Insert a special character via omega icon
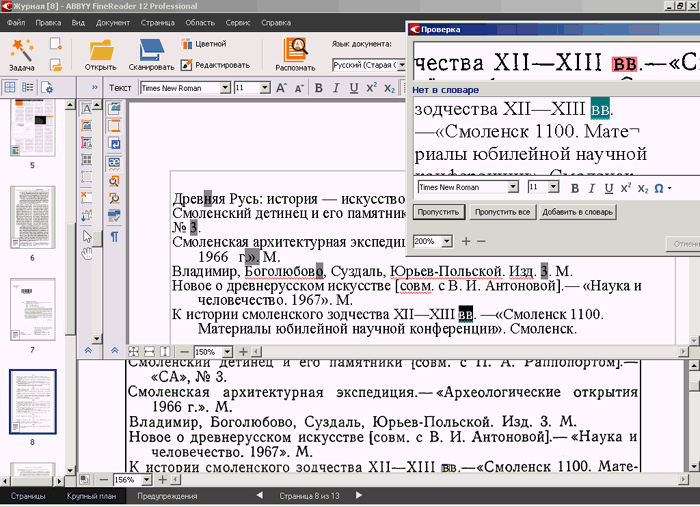 659,187
